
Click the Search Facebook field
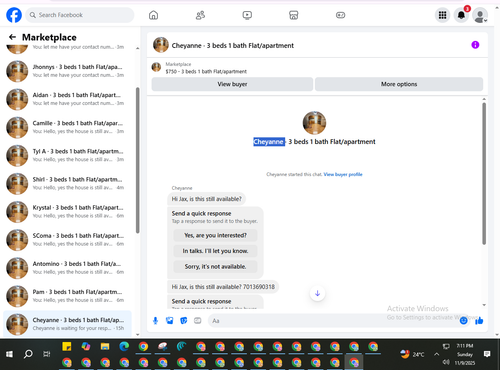pos(80,15)
